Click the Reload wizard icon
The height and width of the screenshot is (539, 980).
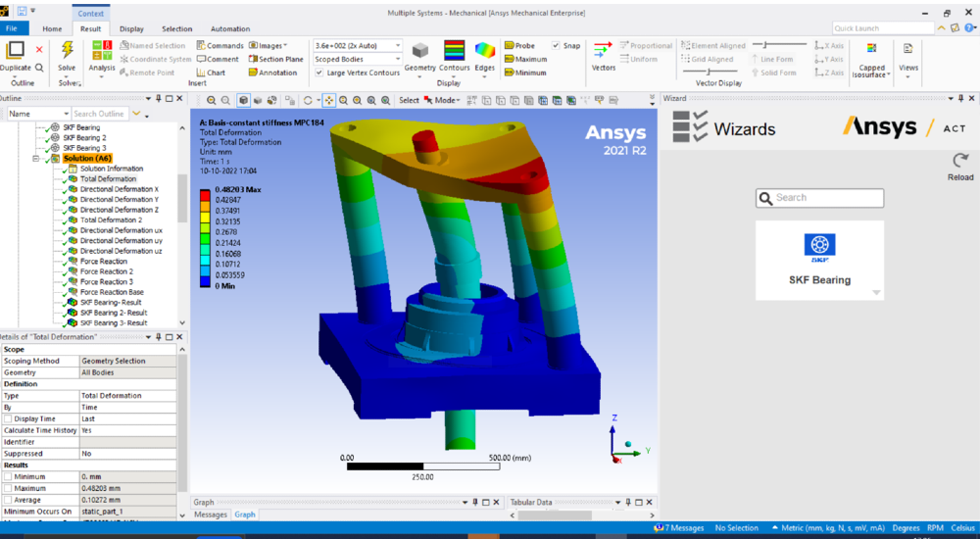click(960, 161)
